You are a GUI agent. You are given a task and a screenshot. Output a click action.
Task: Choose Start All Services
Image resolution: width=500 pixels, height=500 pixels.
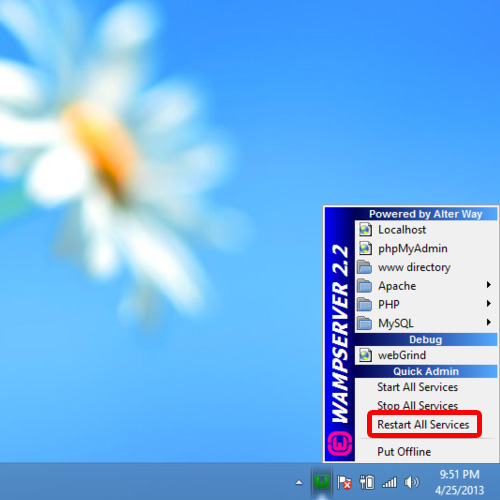(417, 387)
